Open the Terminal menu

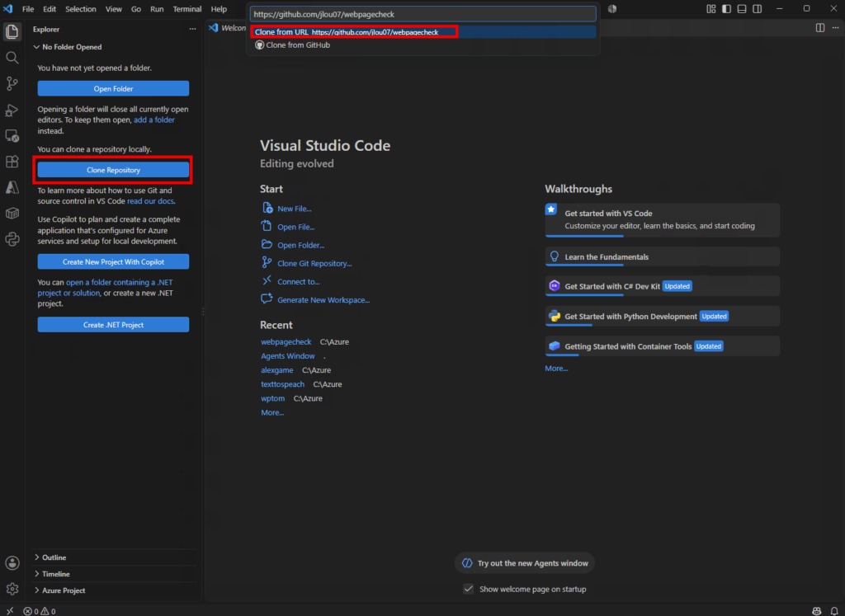(x=187, y=9)
